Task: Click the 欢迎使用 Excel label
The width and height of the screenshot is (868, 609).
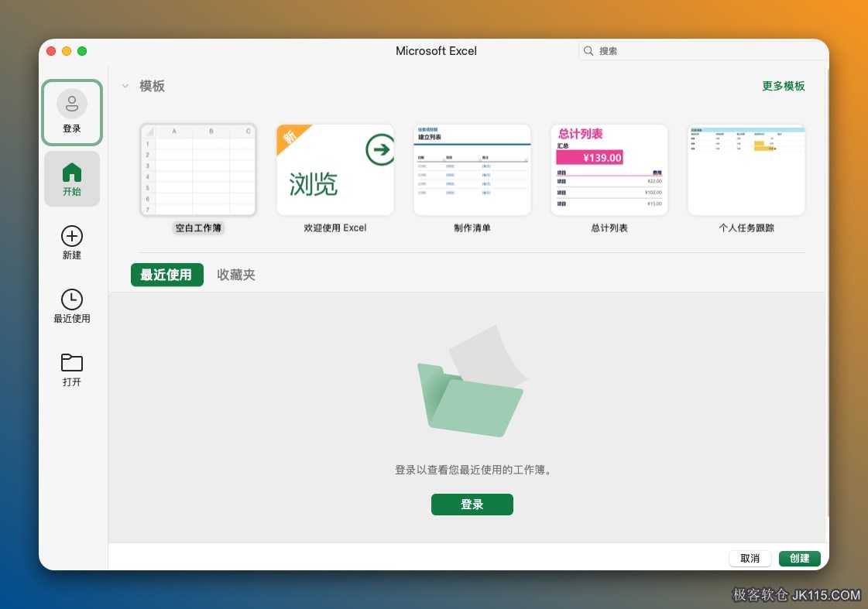Action: click(x=335, y=228)
